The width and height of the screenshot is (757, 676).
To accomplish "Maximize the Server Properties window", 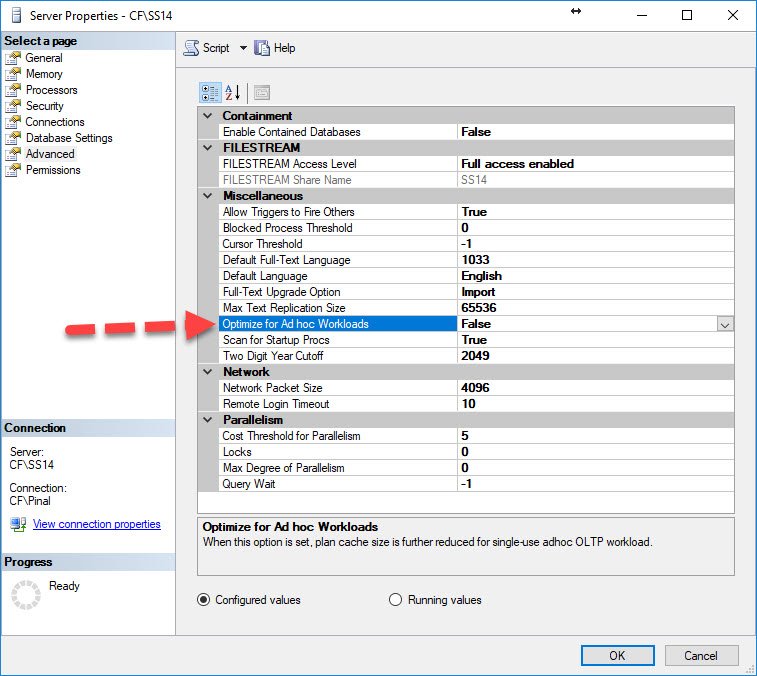I will (687, 15).
